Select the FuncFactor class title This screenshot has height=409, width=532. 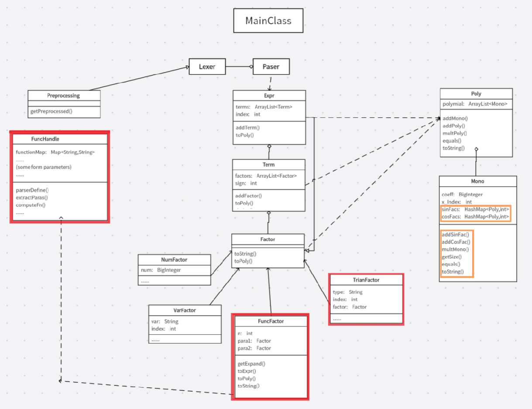click(271, 321)
